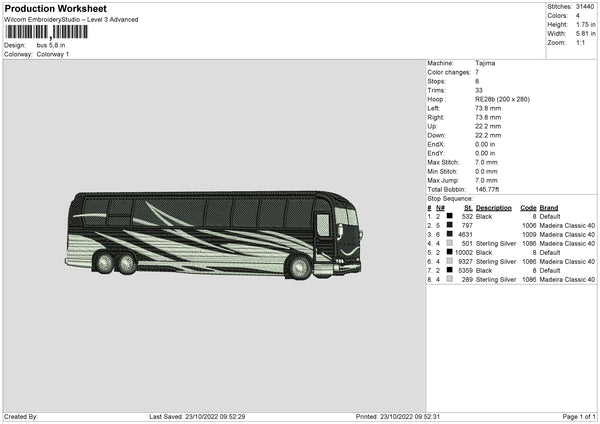This screenshot has width=600, height=424.
Task: Click the design name 'bus 5,8 in'
Action: (51, 45)
